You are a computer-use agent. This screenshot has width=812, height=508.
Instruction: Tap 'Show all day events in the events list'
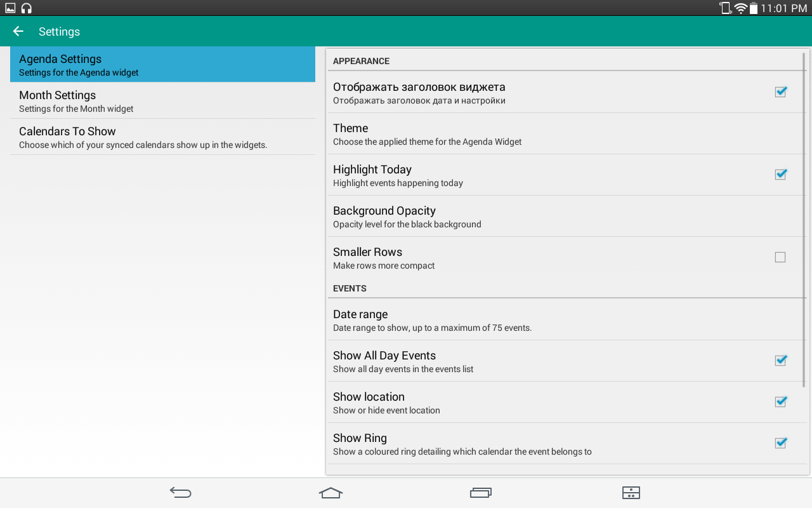pyautogui.click(x=403, y=369)
